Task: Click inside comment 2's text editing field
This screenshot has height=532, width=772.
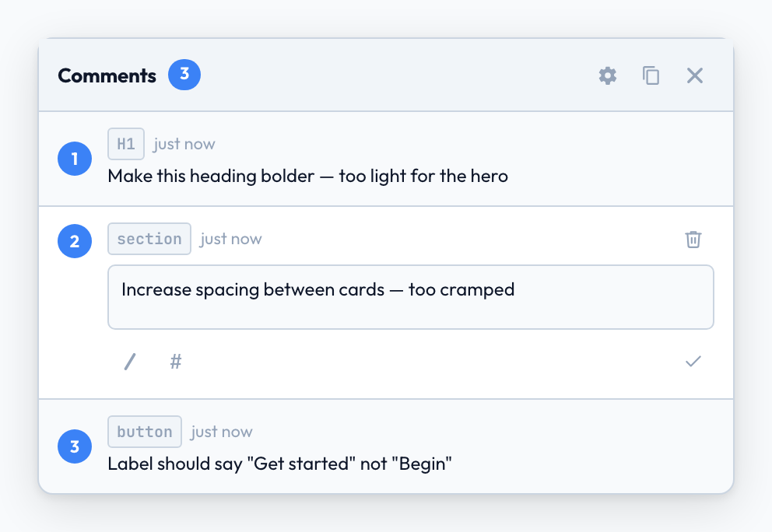Action: pos(410,297)
